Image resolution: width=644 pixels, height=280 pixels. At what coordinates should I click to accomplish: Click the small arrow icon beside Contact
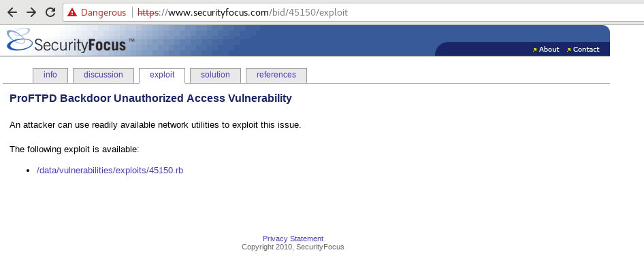click(x=569, y=50)
